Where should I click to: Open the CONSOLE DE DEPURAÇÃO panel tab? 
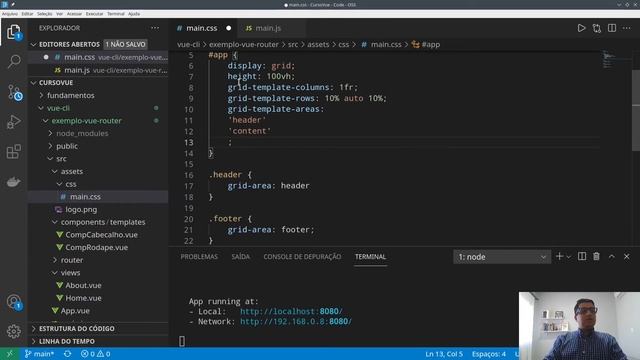click(302, 256)
